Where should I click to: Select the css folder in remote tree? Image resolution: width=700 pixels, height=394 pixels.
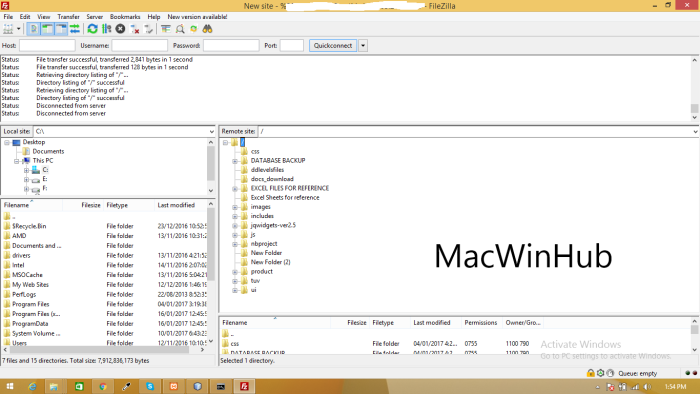point(255,152)
